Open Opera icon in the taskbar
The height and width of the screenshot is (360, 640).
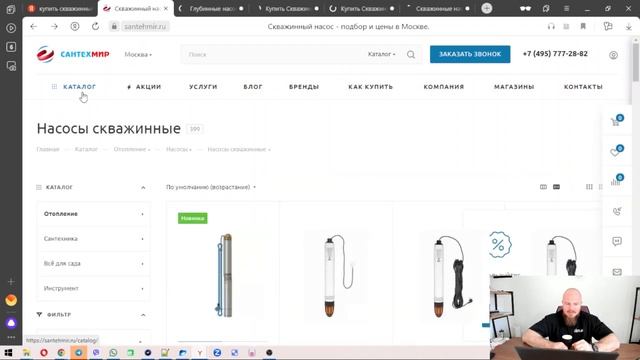pyautogui.click(x=44, y=353)
